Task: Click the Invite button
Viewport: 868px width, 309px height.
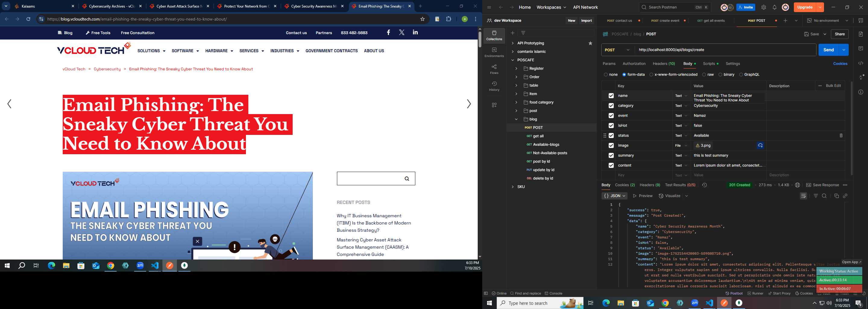Action: [745, 8]
